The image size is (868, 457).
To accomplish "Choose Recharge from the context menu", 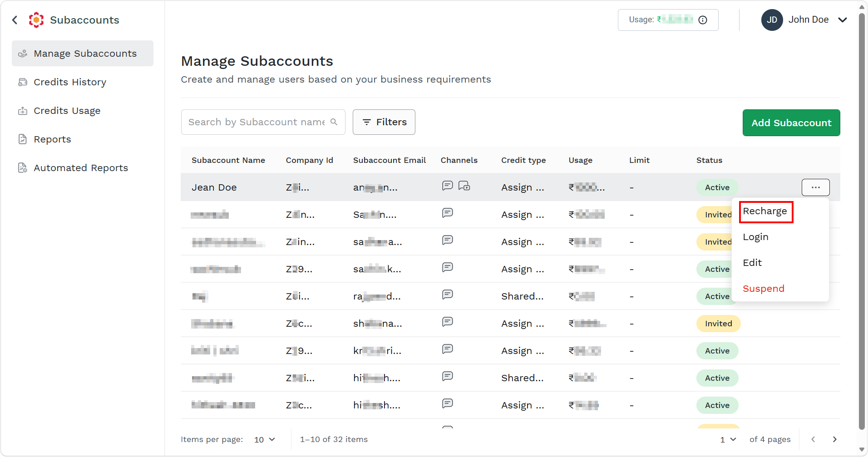I will pos(765,211).
